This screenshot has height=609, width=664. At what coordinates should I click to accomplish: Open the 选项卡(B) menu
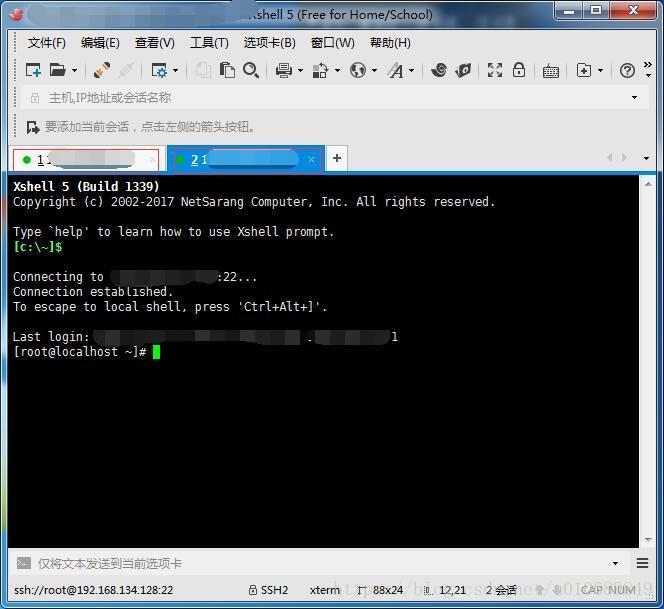(x=269, y=43)
